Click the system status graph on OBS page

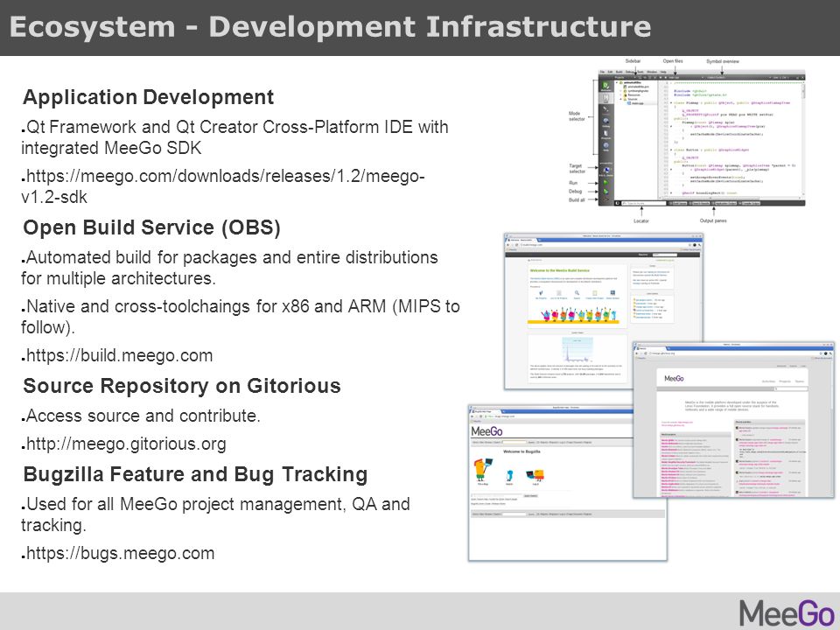[577, 349]
